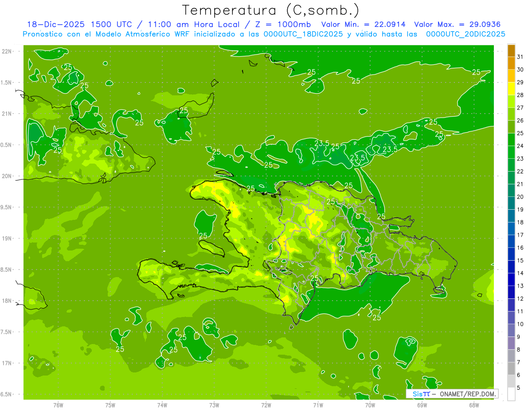532x411 pixels.
Task: Click the 76W longitude axis label
Action: (58, 405)
